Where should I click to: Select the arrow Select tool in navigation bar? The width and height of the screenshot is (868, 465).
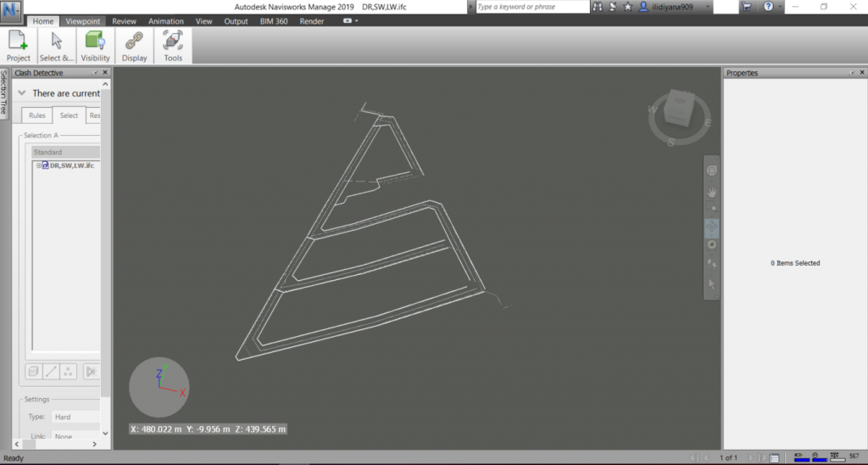pyautogui.click(x=712, y=284)
